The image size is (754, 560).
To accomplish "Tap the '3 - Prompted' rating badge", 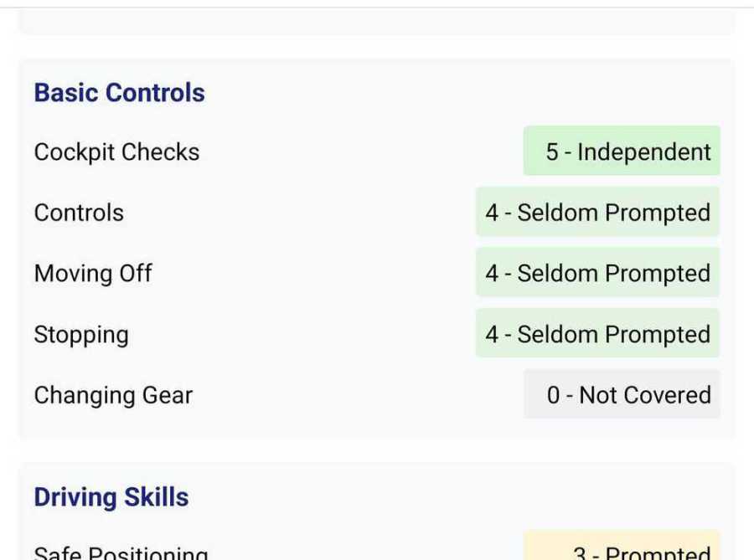I will coord(622,548).
